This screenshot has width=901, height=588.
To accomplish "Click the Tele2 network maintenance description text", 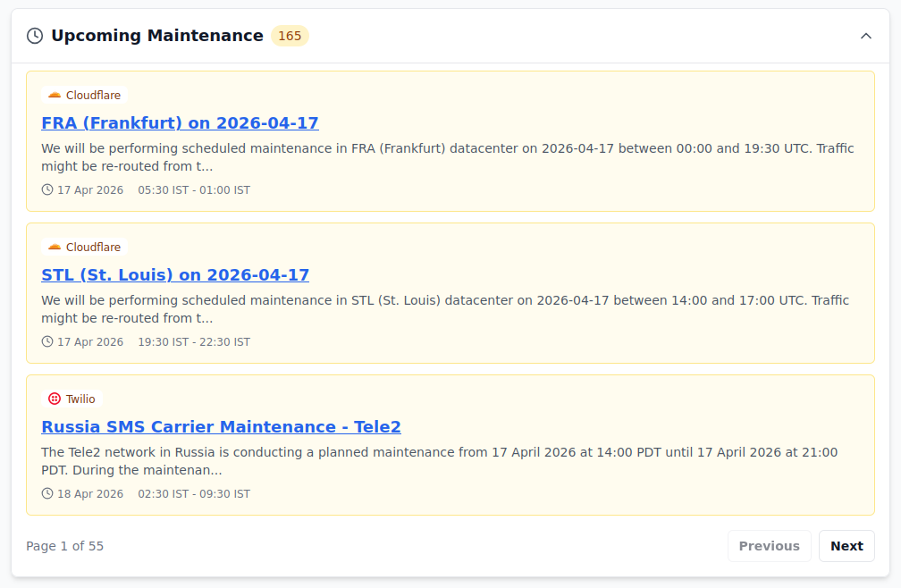I will pyautogui.click(x=438, y=461).
